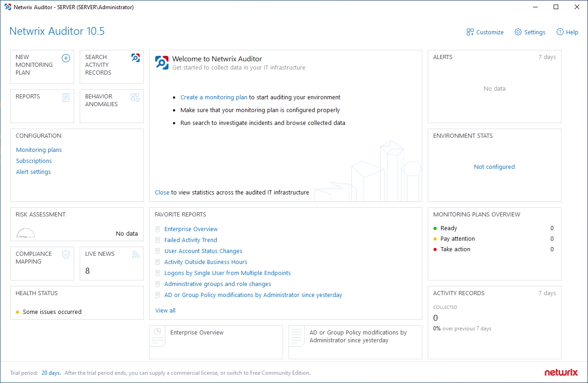Click the document icon beside Enterprise Overview report
The image size is (588, 383).
click(158, 229)
